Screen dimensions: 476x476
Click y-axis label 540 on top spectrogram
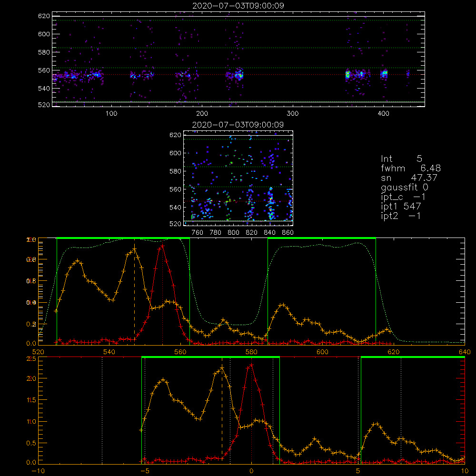click(44, 89)
